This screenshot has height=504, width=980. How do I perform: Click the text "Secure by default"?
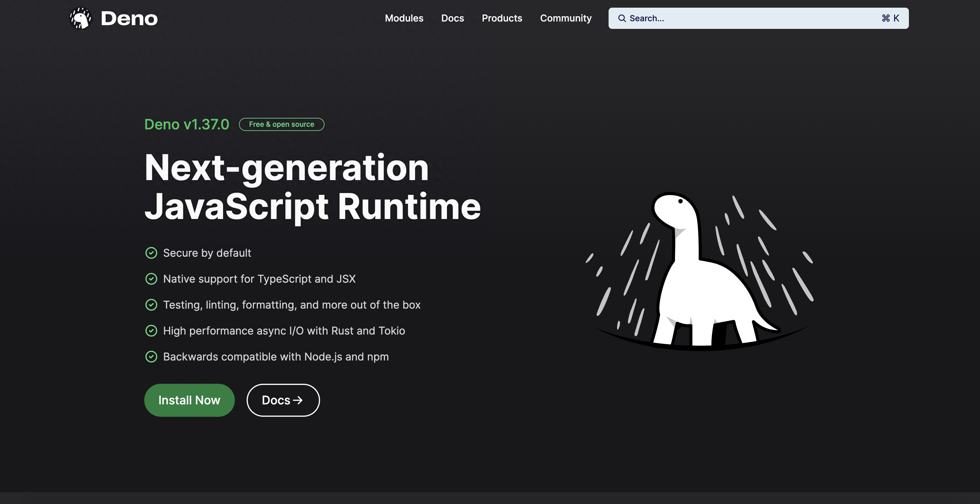coord(207,253)
